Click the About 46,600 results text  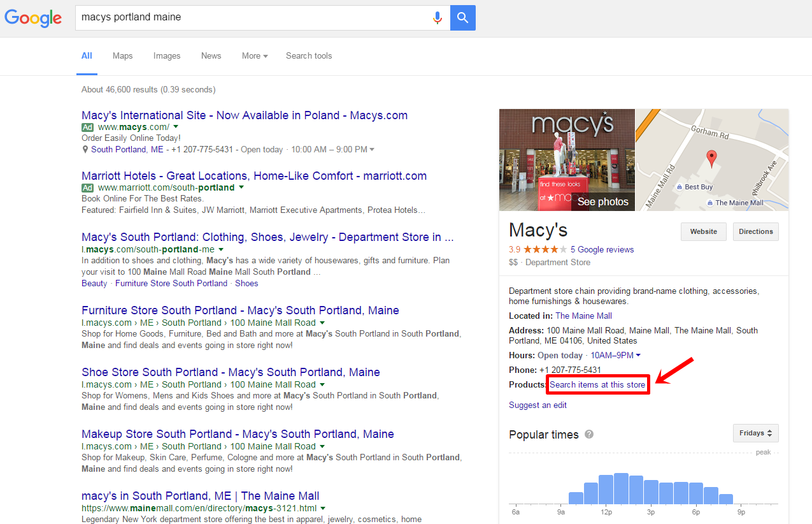(148, 89)
